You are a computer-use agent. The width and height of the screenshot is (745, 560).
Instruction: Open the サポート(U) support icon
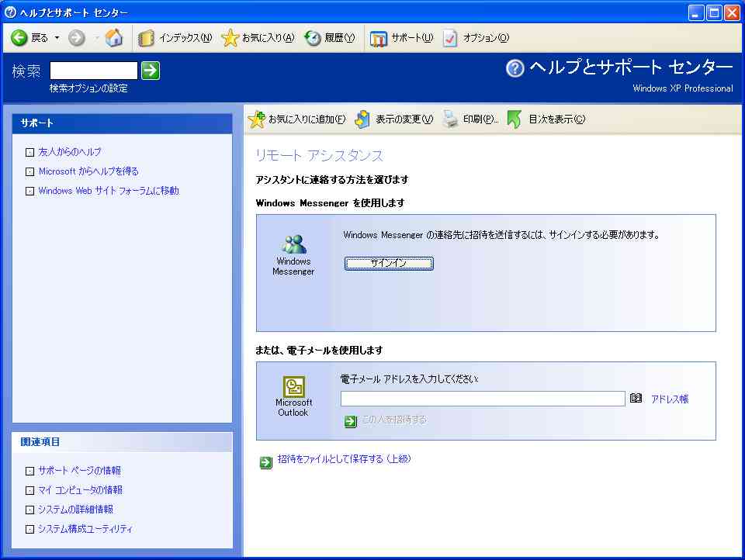click(379, 39)
